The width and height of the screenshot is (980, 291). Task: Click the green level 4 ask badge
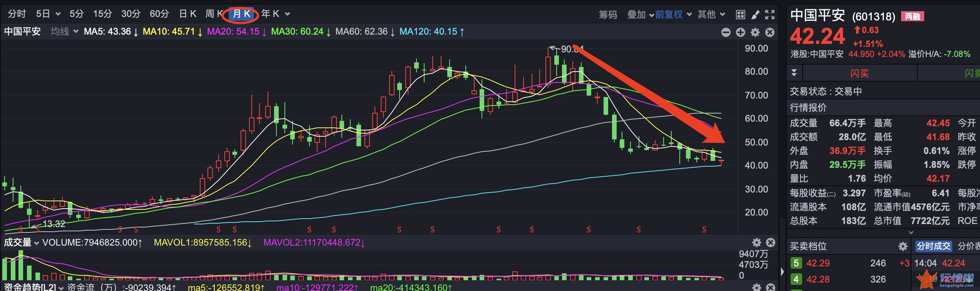point(796,279)
